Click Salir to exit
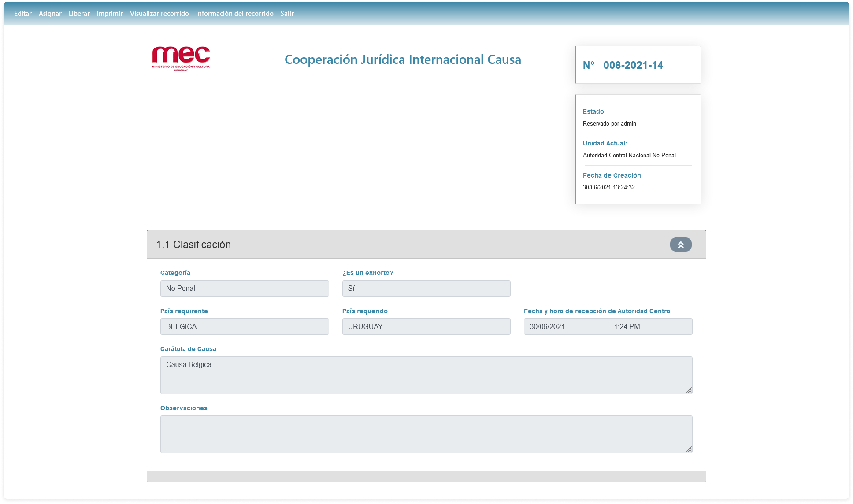This screenshot has height=504, width=853. [x=287, y=14]
